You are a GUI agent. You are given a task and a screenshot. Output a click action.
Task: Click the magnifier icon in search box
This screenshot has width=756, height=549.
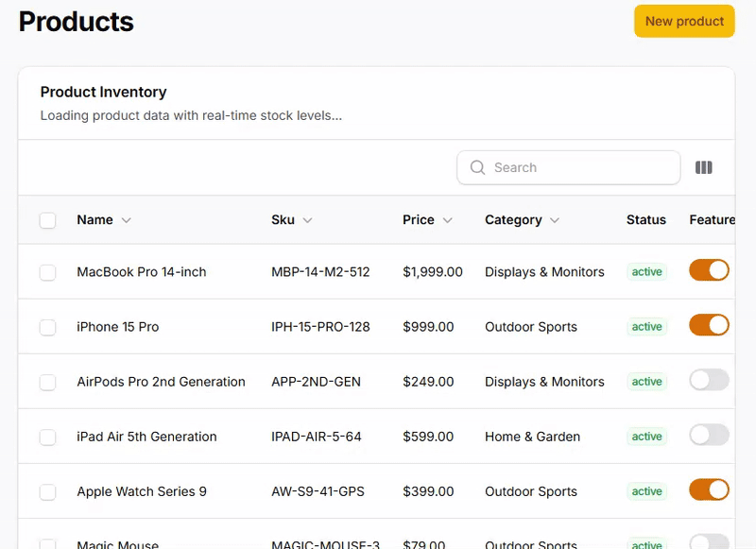tap(477, 167)
